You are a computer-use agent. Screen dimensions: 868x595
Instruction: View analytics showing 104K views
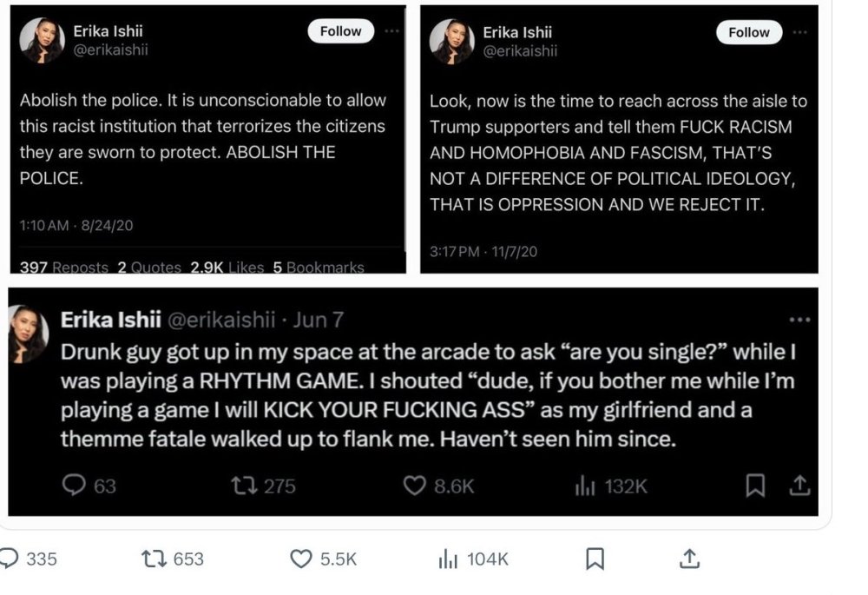448,559
